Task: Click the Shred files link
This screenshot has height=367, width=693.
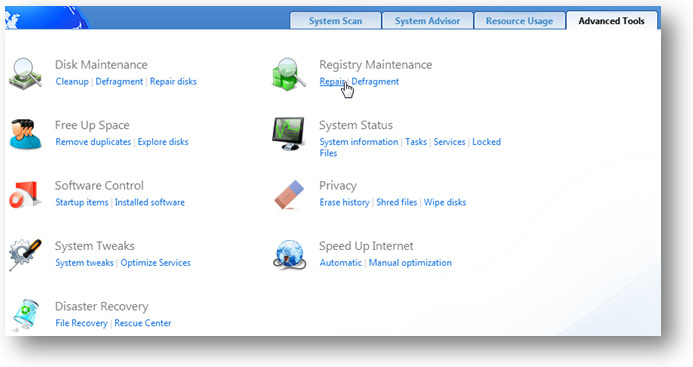Action: click(397, 203)
